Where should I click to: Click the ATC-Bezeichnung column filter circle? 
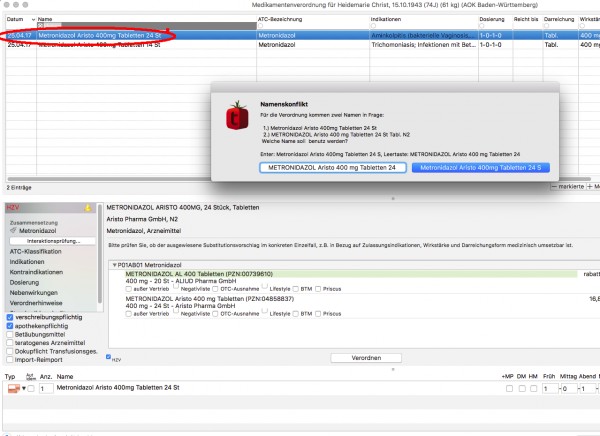click(x=261, y=26)
